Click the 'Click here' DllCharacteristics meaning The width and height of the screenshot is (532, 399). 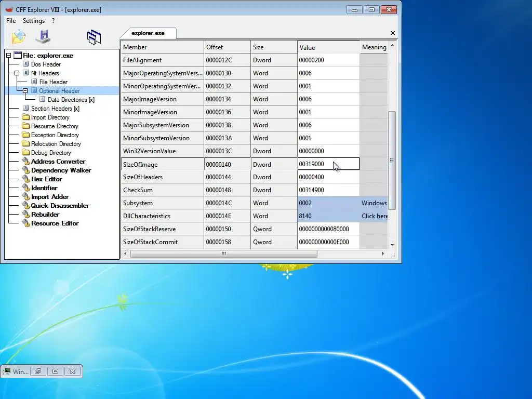(374, 216)
